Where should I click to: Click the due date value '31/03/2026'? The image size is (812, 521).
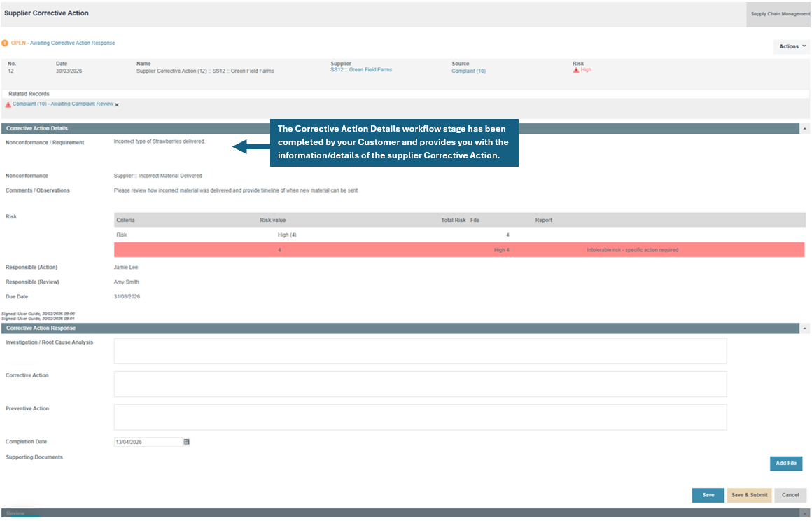tap(127, 297)
